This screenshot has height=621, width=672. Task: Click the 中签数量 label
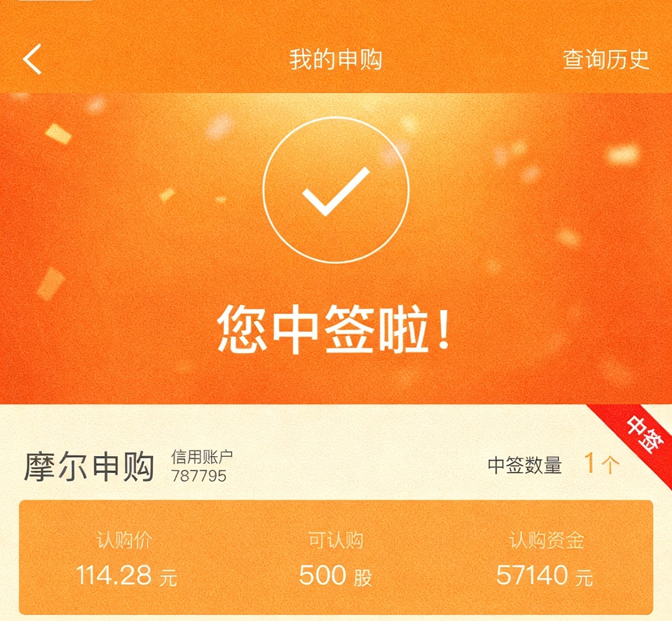click(x=524, y=465)
